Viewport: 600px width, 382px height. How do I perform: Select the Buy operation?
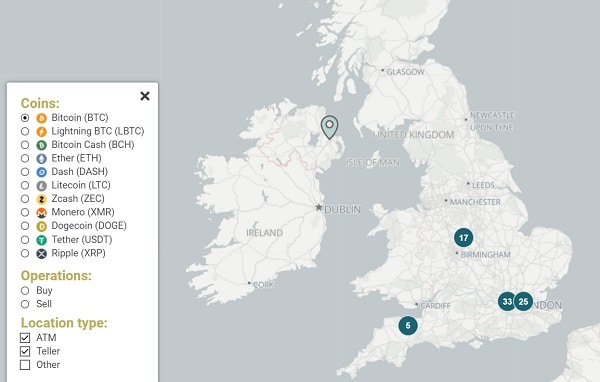(25, 291)
